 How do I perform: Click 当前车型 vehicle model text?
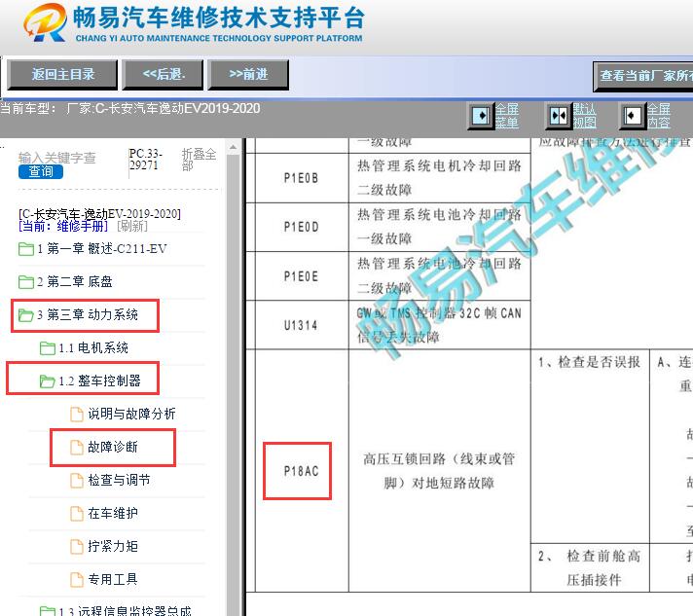point(130,109)
